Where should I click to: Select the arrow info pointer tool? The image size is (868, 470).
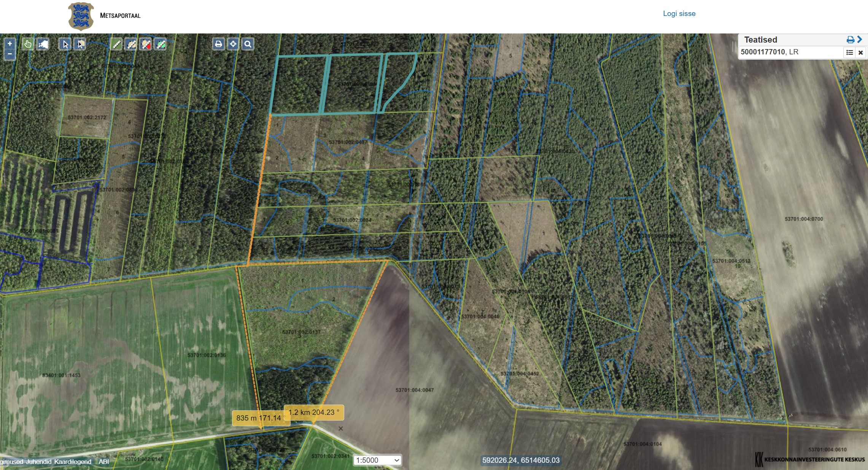pyautogui.click(x=65, y=44)
